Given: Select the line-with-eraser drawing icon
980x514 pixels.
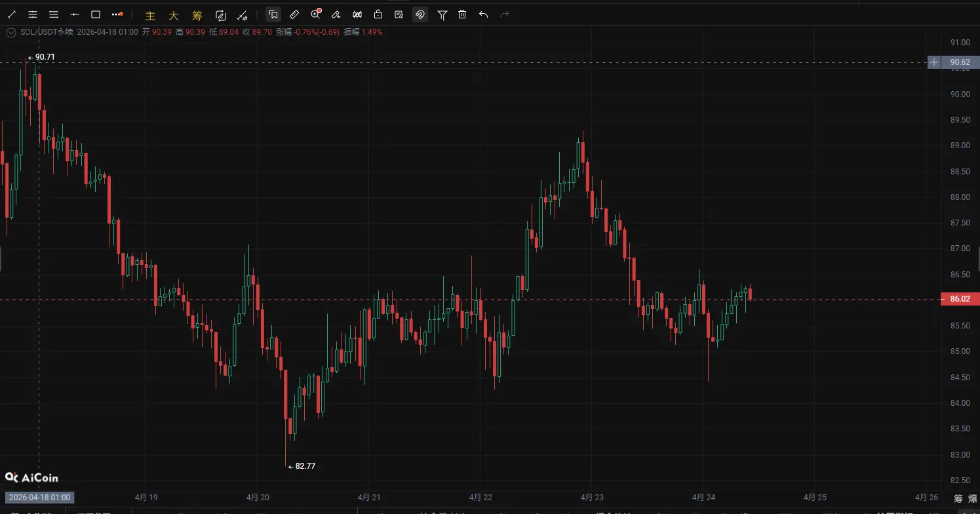Looking at the screenshot, I should tap(242, 15).
